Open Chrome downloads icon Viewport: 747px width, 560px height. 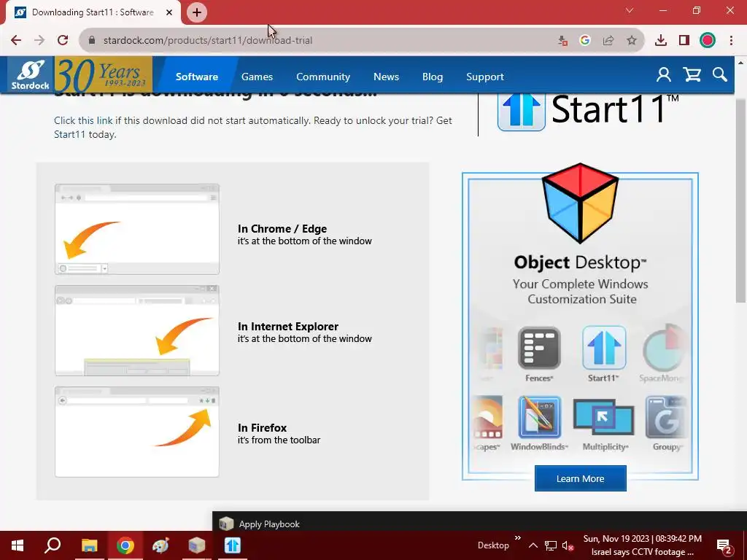[661, 41]
